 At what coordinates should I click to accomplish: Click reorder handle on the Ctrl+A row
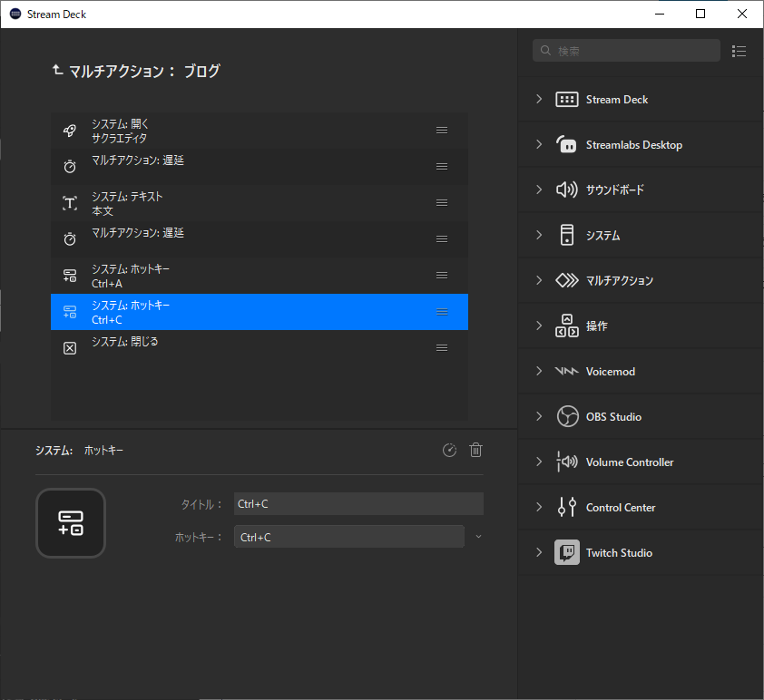(x=442, y=275)
